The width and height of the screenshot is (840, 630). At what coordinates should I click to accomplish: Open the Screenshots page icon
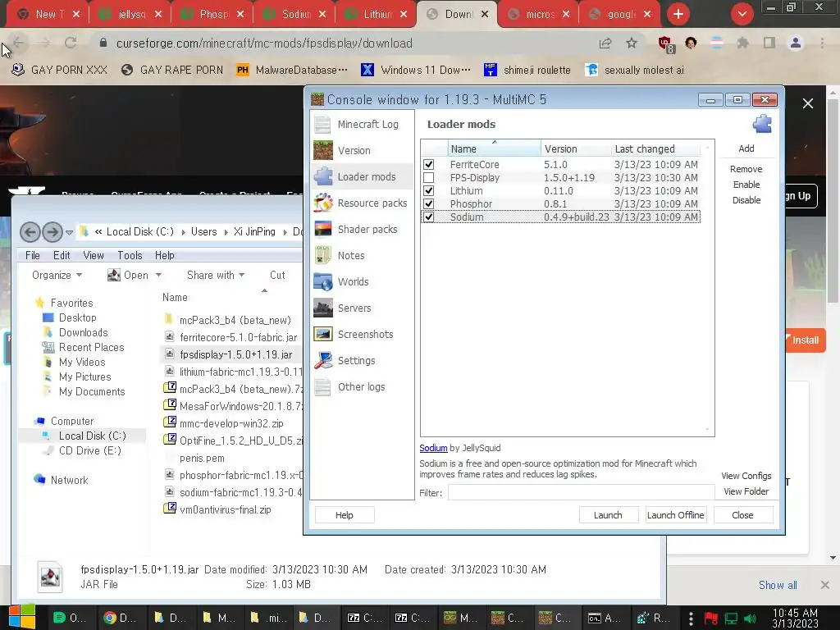(x=323, y=335)
